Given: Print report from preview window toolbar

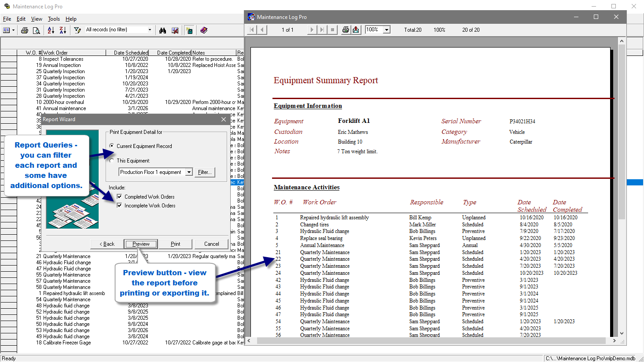Looking at the screenshot, I should click(346, 30).
